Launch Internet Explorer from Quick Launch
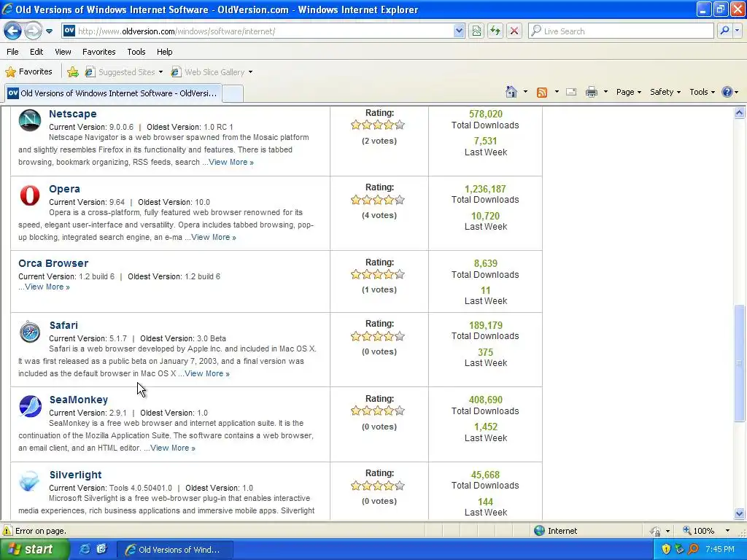This screenshot has height=560, width=747. (x=85, y=549)
